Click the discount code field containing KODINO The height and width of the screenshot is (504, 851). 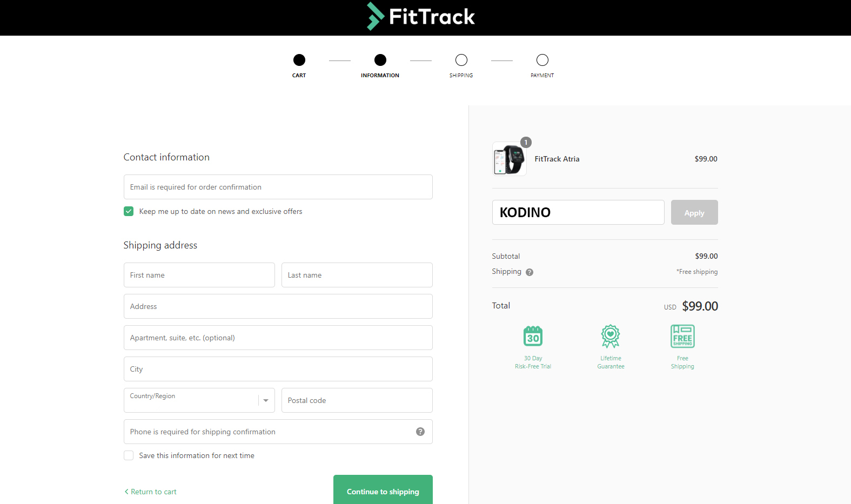(x=578, y=212)
